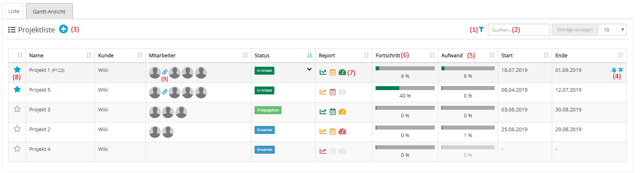Open the filter funnel icon

click(x=481, y=30)
